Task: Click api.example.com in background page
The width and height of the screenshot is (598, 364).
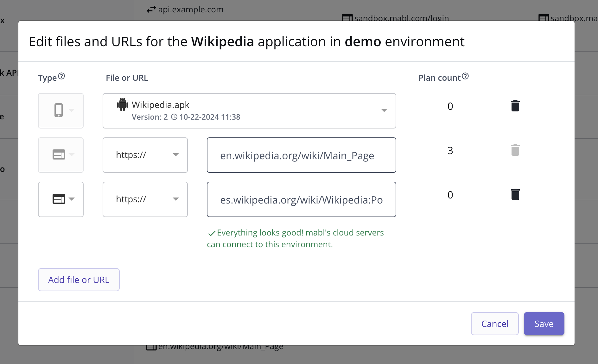Action: coord(191,9)
